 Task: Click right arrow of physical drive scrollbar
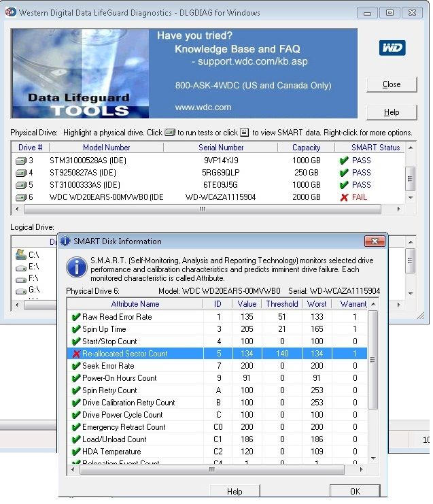[x=398, y=209]
